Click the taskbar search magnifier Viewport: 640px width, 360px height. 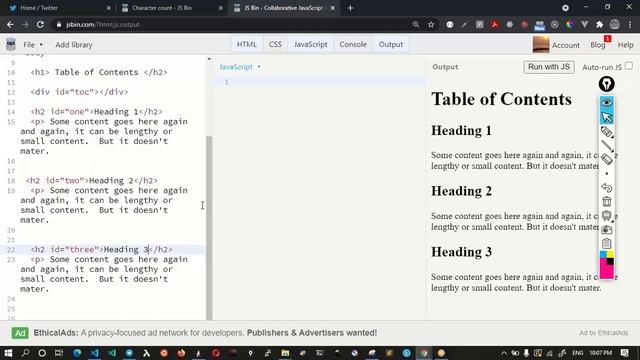pos(25,353)
